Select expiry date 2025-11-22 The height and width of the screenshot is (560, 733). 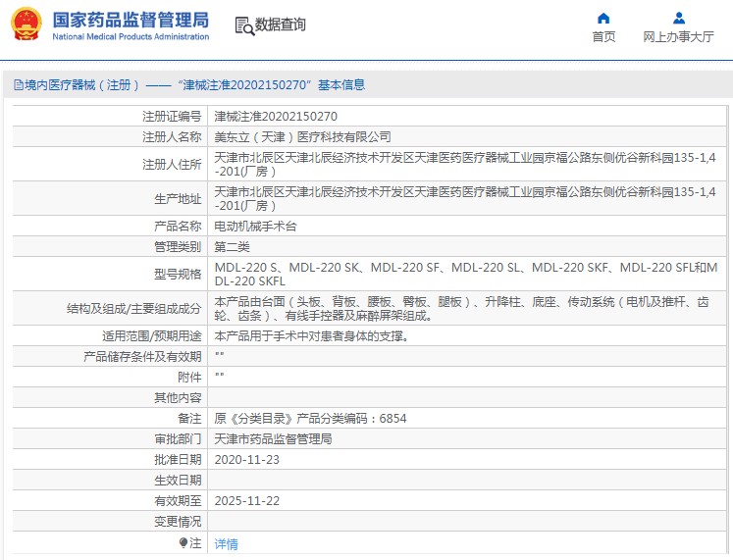pyautogui.click(x=247, y=501)
